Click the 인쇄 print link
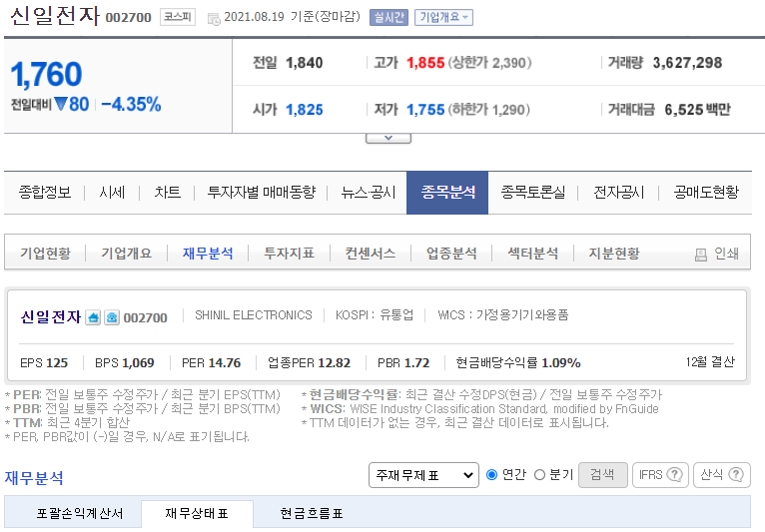This screenshot has width=765, height=532. (726, 254)
